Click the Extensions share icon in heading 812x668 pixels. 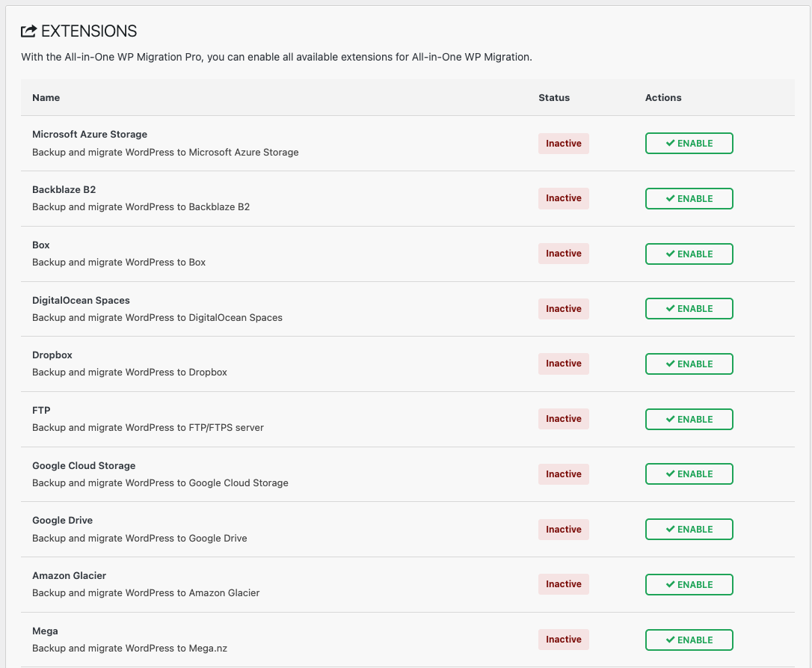click(28, 31)
